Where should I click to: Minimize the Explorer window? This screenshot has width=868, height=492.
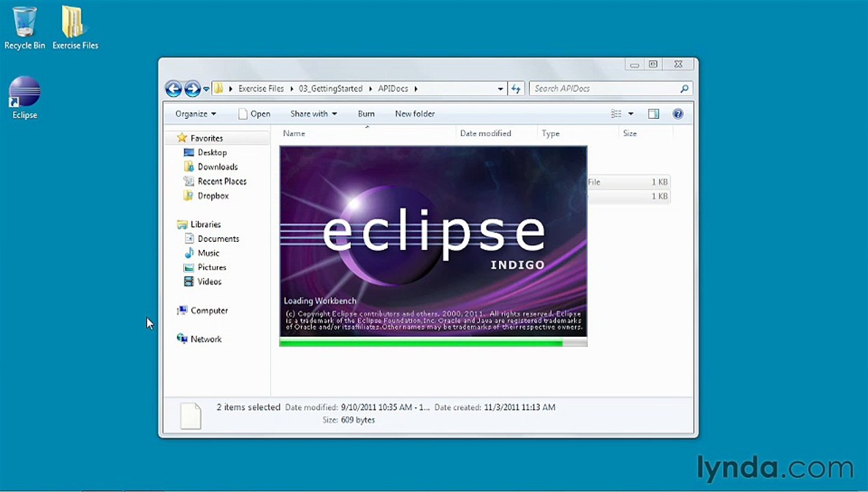click(634, 64)
